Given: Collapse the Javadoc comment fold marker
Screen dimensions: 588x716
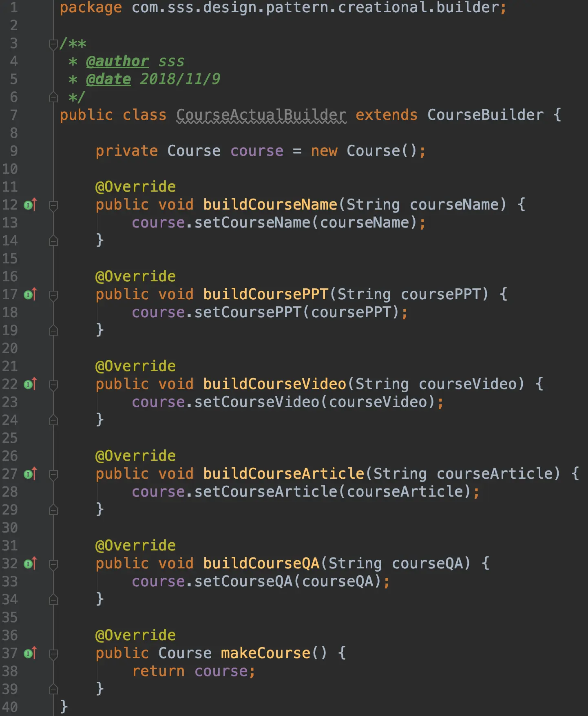Looking at the screenshot, I should click(53, 44).
